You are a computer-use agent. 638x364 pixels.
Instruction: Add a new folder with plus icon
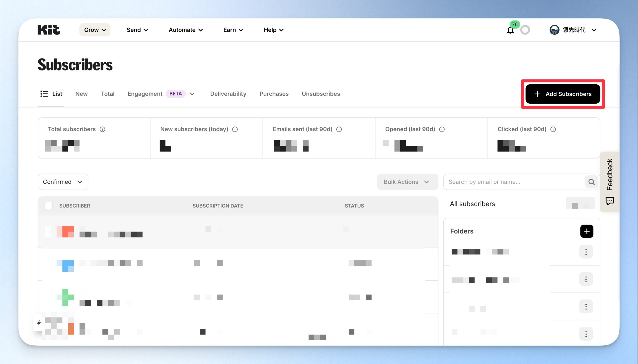pyautogui.click(x=587, y=231)
